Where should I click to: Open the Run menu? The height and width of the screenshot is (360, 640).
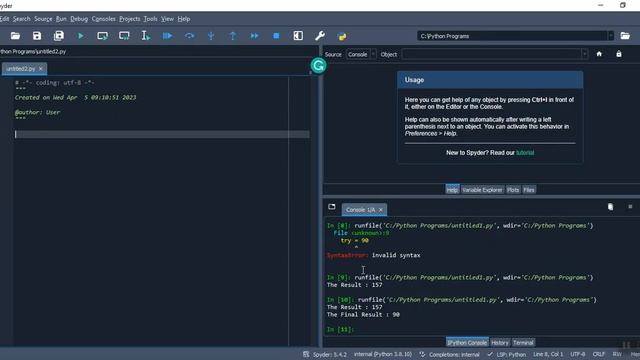tap(61, 19)
